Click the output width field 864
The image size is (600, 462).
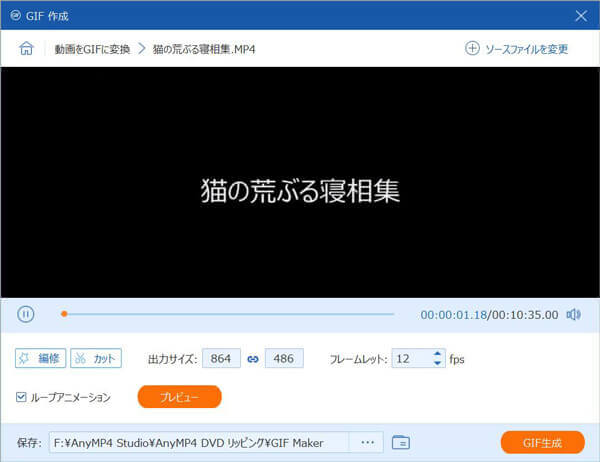pos(221,358)
